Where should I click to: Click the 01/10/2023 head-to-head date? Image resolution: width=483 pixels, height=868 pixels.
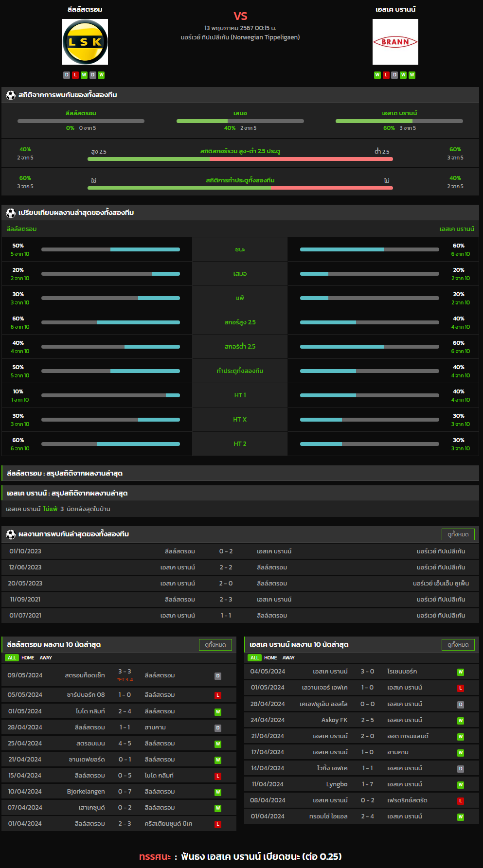coord(25,551)
